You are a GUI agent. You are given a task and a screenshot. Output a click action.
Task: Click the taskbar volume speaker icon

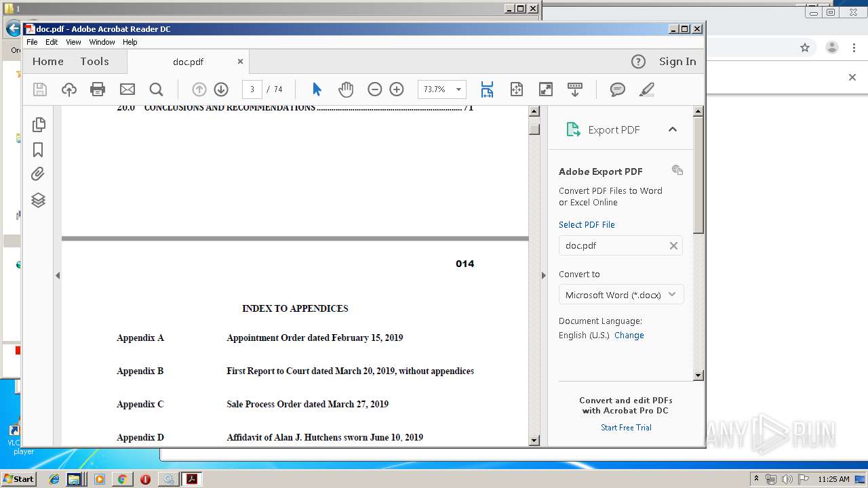coord(787,479)
